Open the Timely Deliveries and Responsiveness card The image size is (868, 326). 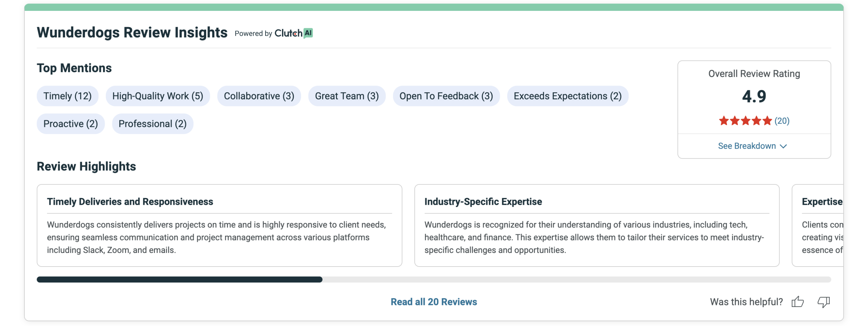point(219,225)
